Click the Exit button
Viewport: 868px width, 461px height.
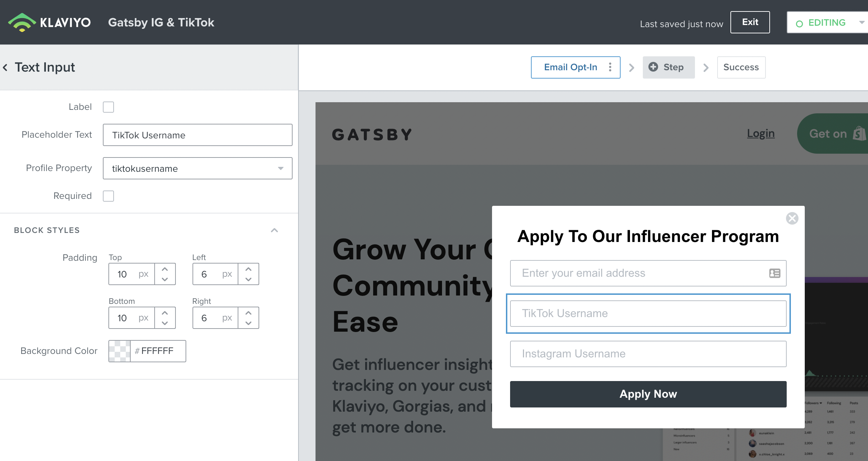click(750, 22)
